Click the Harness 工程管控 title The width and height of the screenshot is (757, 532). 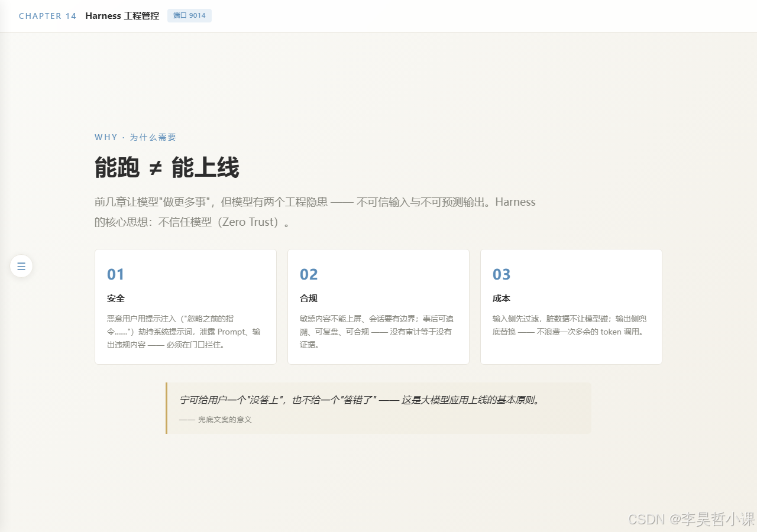click(122, 16)
